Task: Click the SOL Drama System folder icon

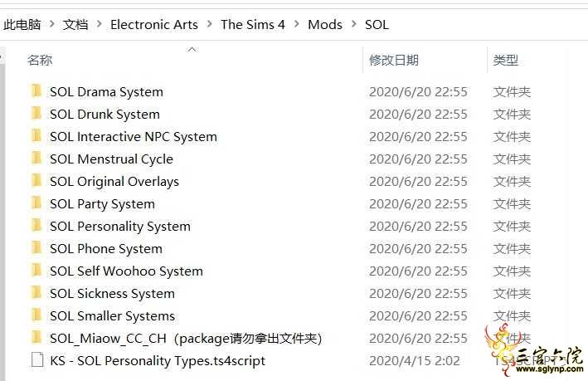Action: coord(36,91)
